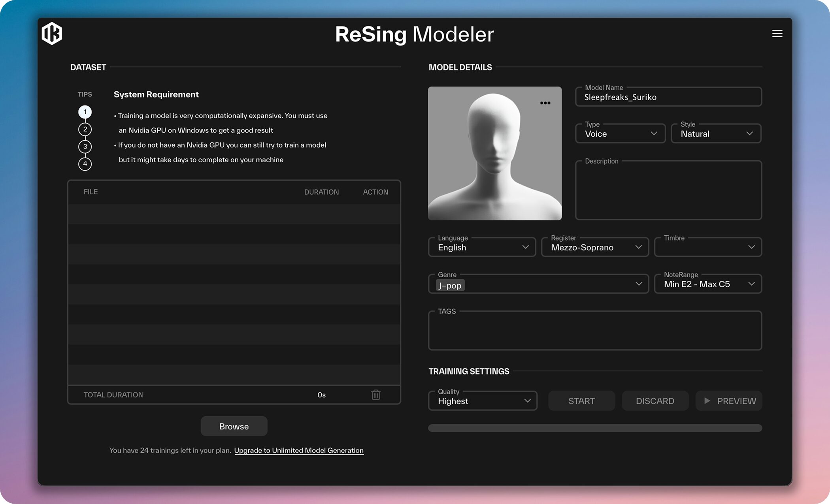Click the Upgrade to Unlimited Model Generation link
This screenshot has width=830, height=504.
click(299, 450)
